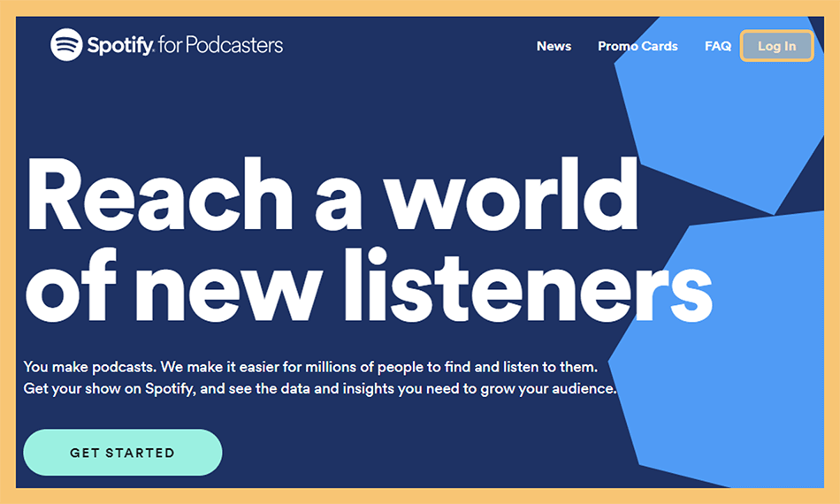Go to the FAQ page

pyautogui.click(x=718, y=46)
